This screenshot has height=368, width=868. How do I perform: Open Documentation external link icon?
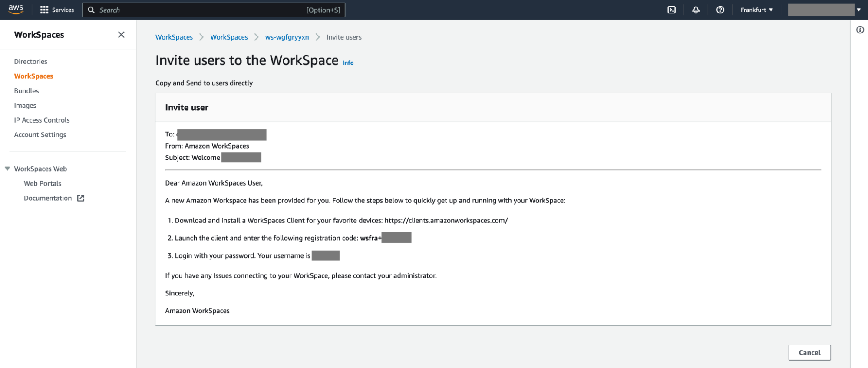coord(81,198)
